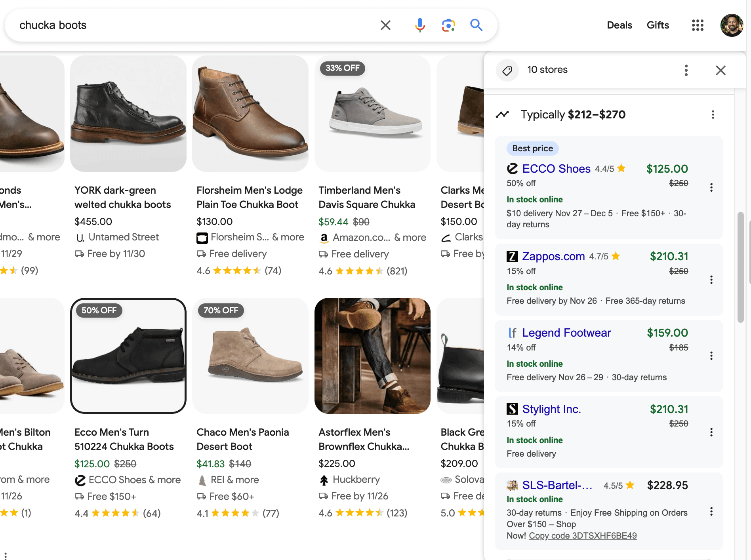The image size is (751, 560).
Task: Click your profile avatar
Action: (732, 25)
